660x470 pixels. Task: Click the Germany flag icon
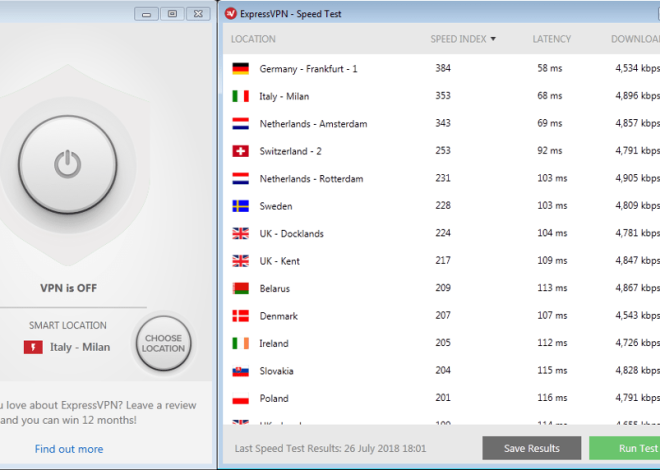point(241,69)
